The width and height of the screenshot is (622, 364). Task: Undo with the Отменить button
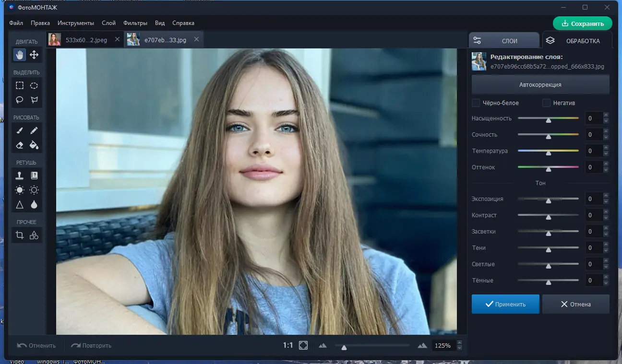[36, 345]
